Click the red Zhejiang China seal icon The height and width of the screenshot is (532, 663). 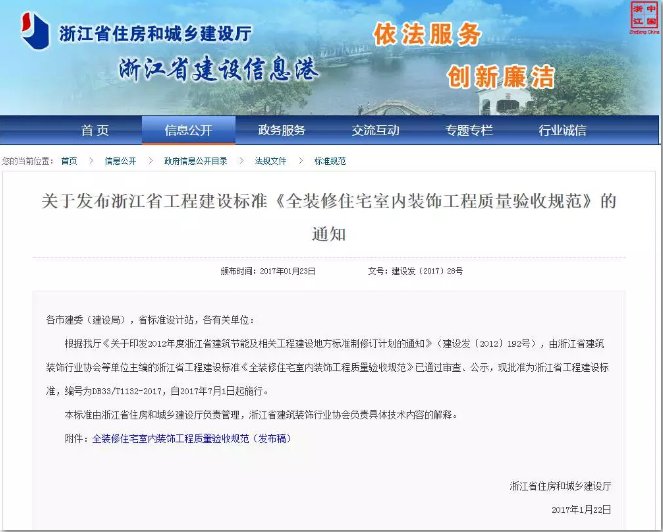[645, 18]
